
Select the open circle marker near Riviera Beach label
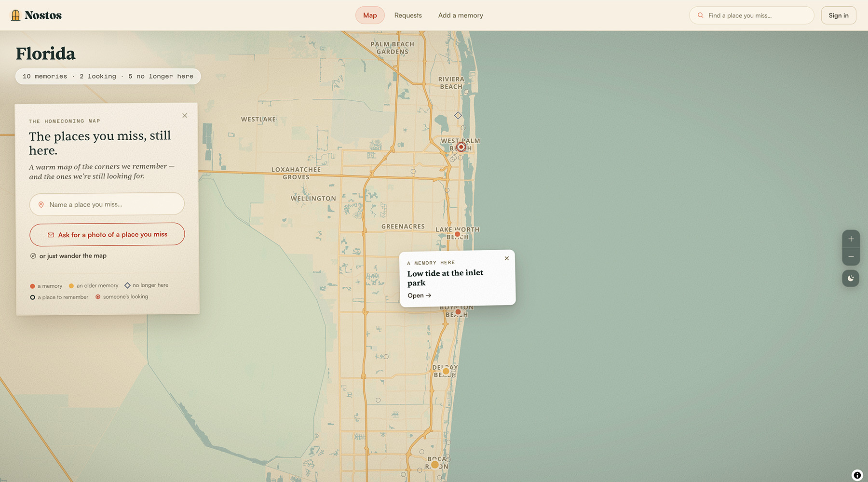[x=466, y=92]
